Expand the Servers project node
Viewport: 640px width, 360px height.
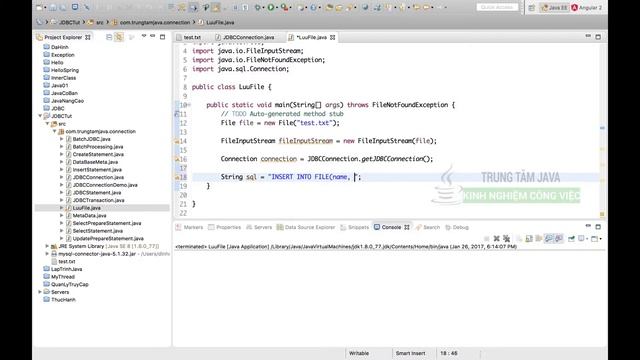pyautogui.click(x=40, y=292)
